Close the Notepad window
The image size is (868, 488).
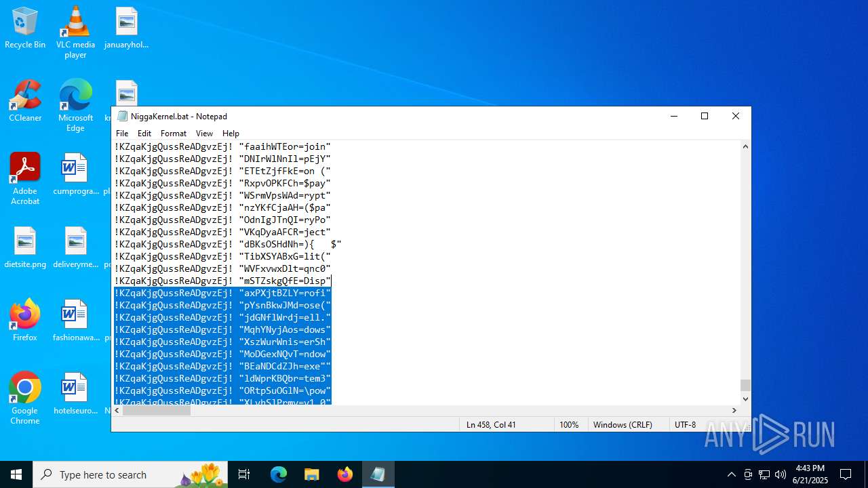(x=736, y=116)
